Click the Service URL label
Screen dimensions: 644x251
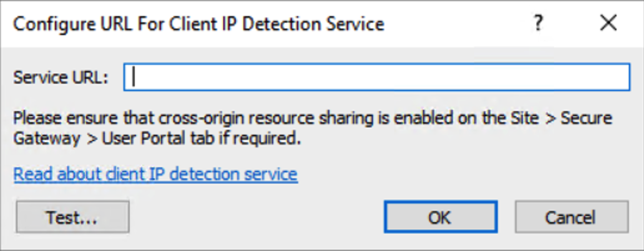pyautogui.click(x=61, y=78)
